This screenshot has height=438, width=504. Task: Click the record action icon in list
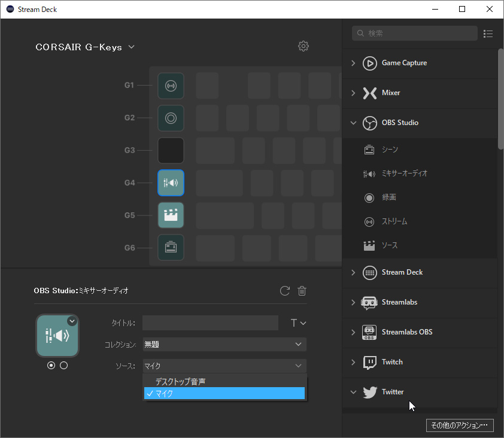tap(369, 197)
